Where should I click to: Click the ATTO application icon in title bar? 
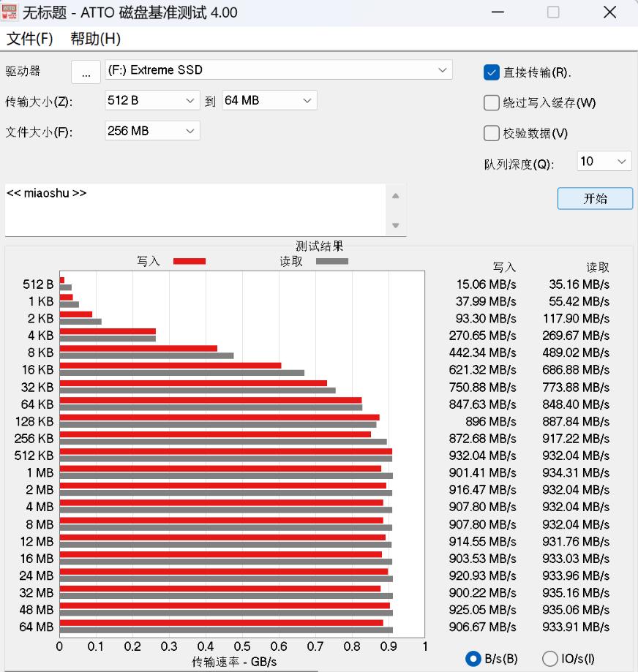coord(10,12)
